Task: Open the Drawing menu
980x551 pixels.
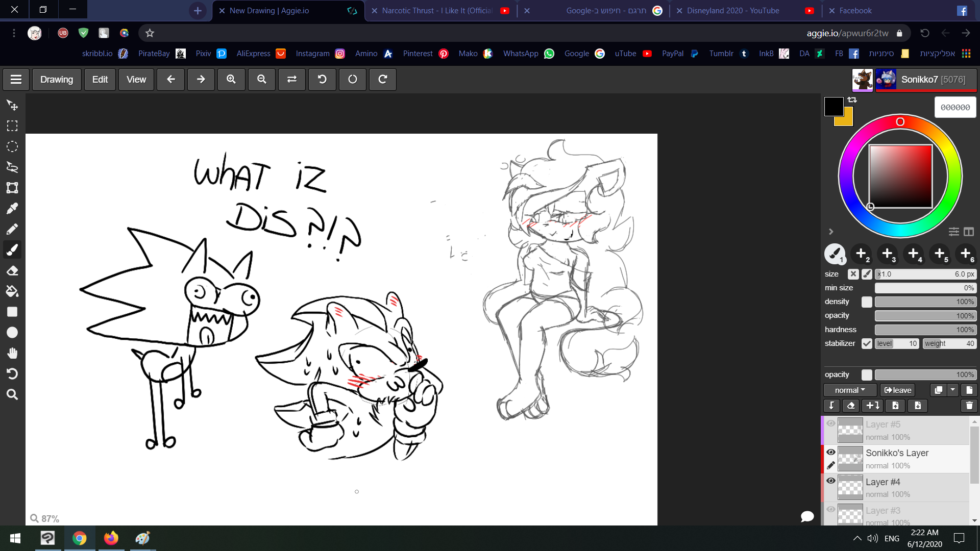Action: (x=57, y=80)
